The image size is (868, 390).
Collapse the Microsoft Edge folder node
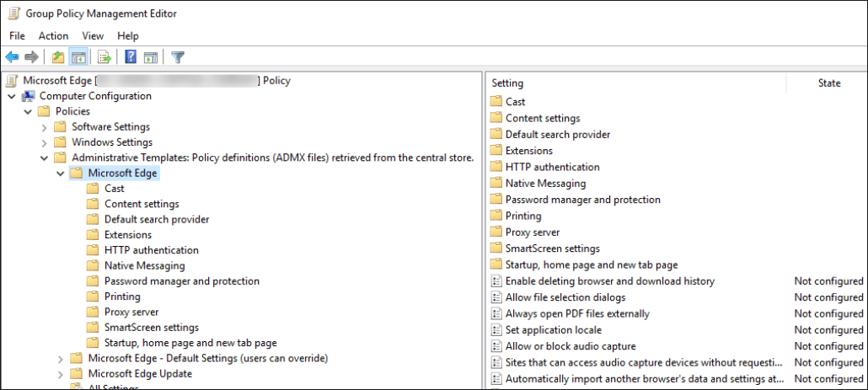[60, 174]
